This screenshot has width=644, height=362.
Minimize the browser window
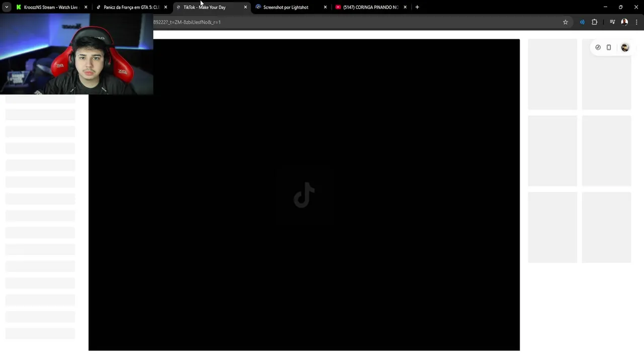point(605,7)
